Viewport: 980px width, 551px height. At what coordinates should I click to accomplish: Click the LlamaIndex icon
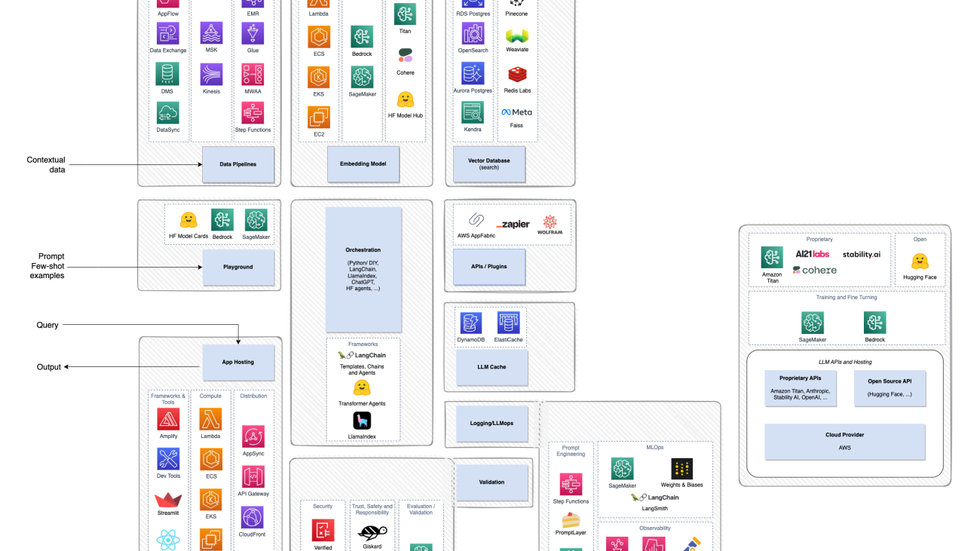coord(362,421)
